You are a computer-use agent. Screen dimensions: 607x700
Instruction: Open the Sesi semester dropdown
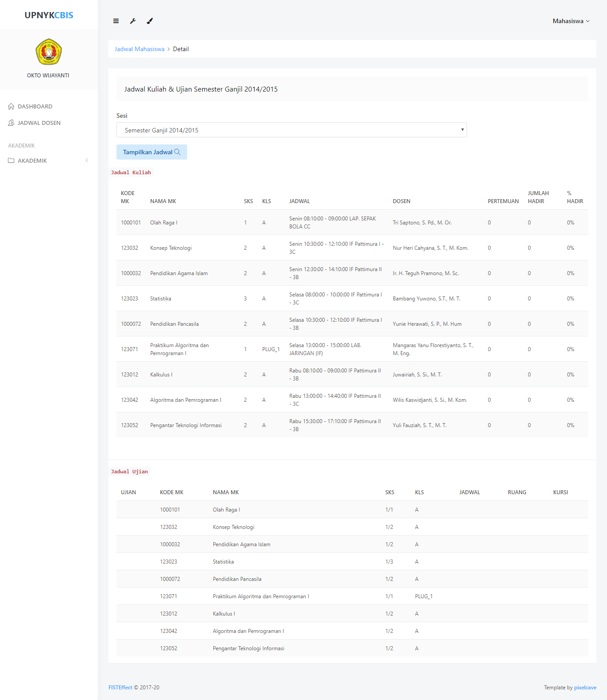[x=292, y=130]
